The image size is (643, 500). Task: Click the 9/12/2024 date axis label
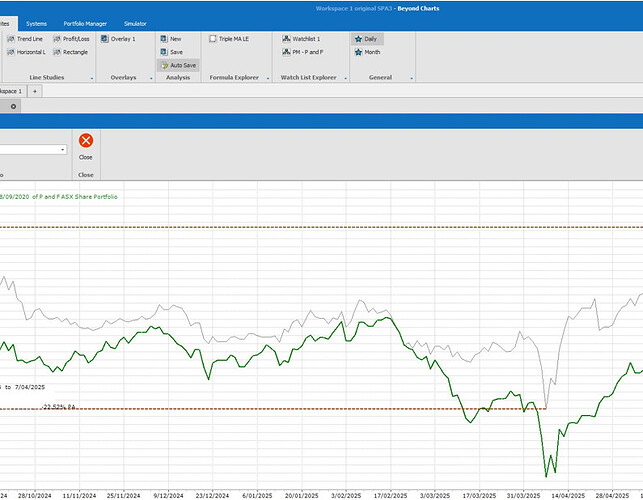click(168, 495)
